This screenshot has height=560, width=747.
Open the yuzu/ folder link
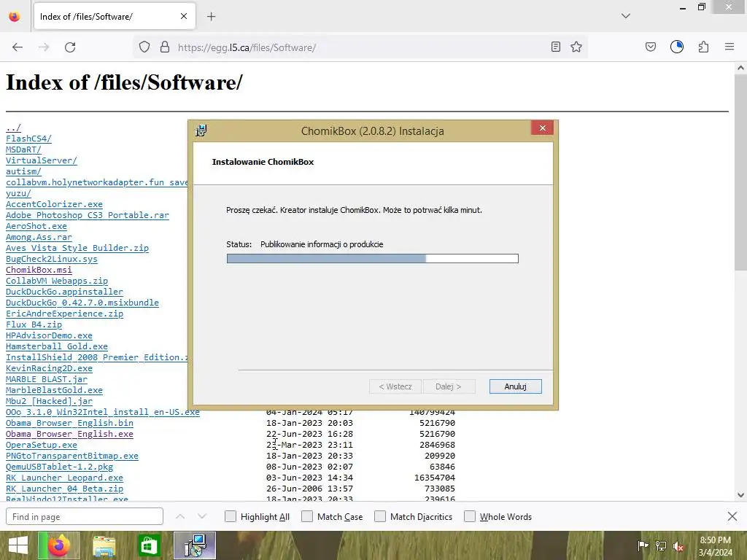point(18,193)
